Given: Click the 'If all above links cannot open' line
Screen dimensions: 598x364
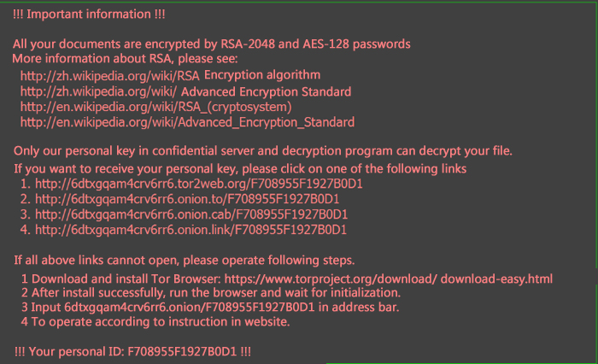Looking at the screenshot, I should 185,261.
